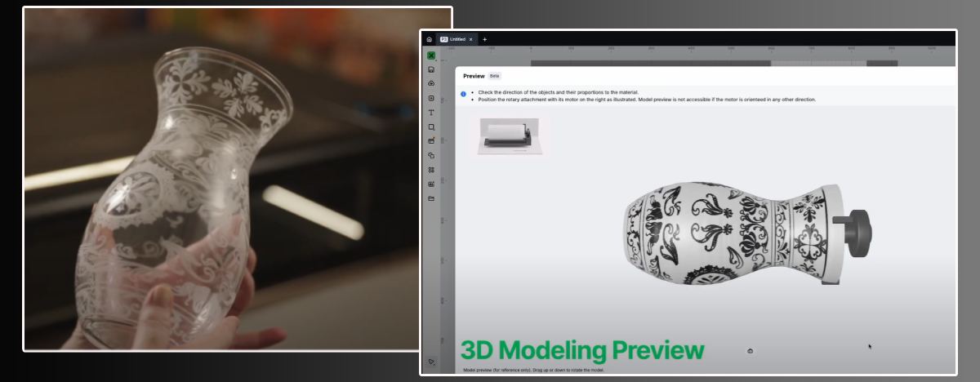Screen dimensions: 980x382
Task: Click the Beta badge beside Preview
Action: tap(494, 76)
